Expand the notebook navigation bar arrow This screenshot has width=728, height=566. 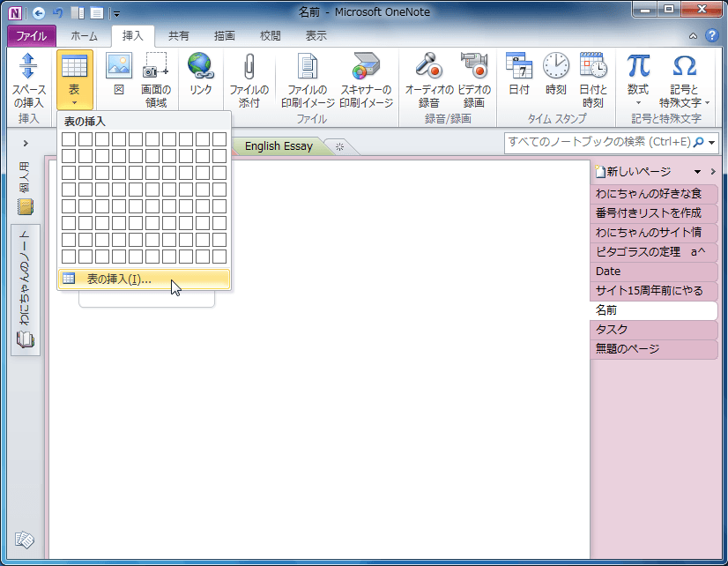26,144
